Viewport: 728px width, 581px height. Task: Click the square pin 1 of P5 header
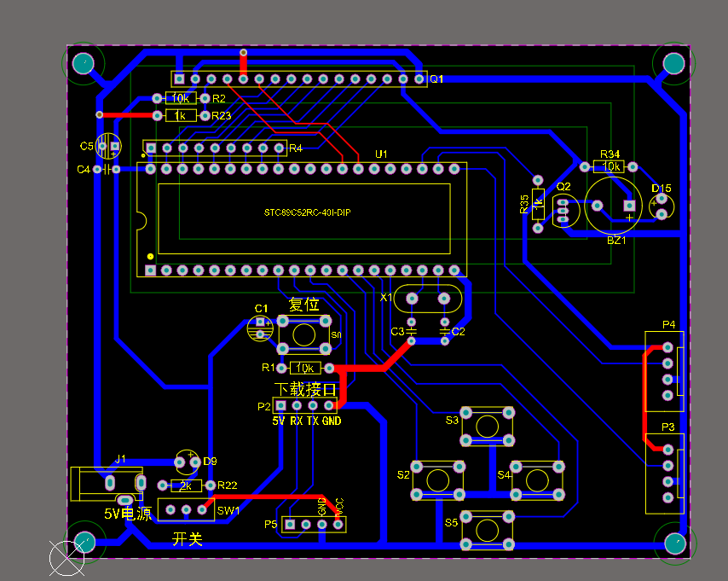click(x=290, y=525)
